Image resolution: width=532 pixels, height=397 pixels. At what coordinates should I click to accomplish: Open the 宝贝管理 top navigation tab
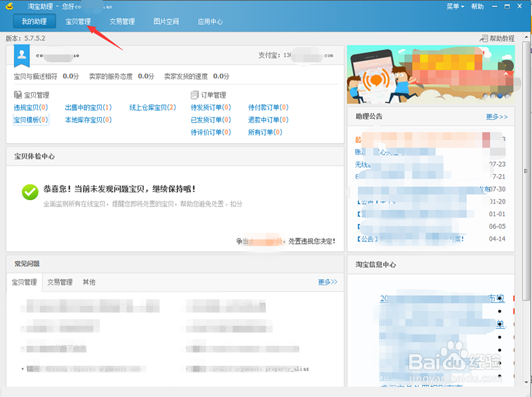tap(78, 21)
